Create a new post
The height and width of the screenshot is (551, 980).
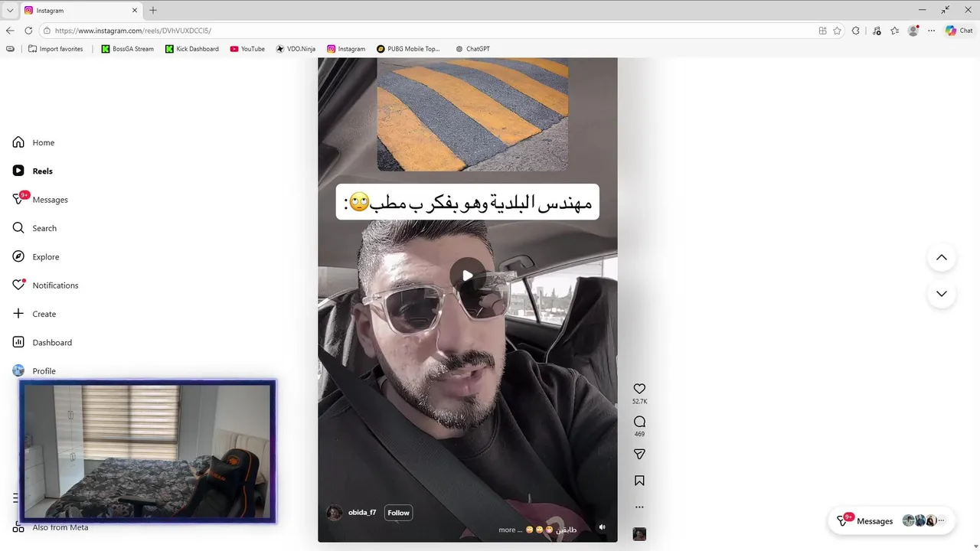pyautogui.click(x=34, y=314)
